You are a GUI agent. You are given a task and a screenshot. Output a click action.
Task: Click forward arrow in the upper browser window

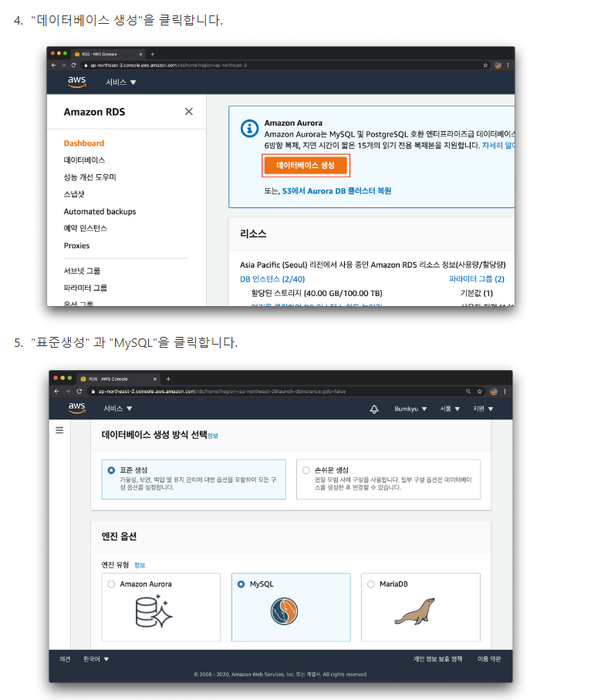click(x=63, y=66)
